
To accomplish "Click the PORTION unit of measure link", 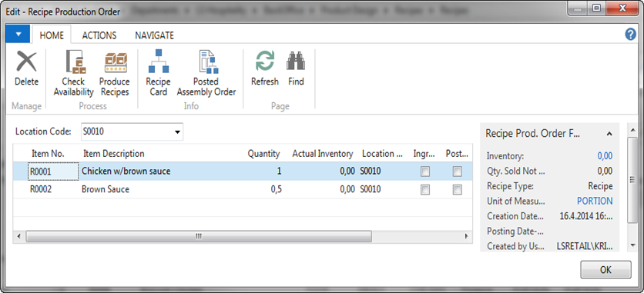I will click(x=595, y=201).
